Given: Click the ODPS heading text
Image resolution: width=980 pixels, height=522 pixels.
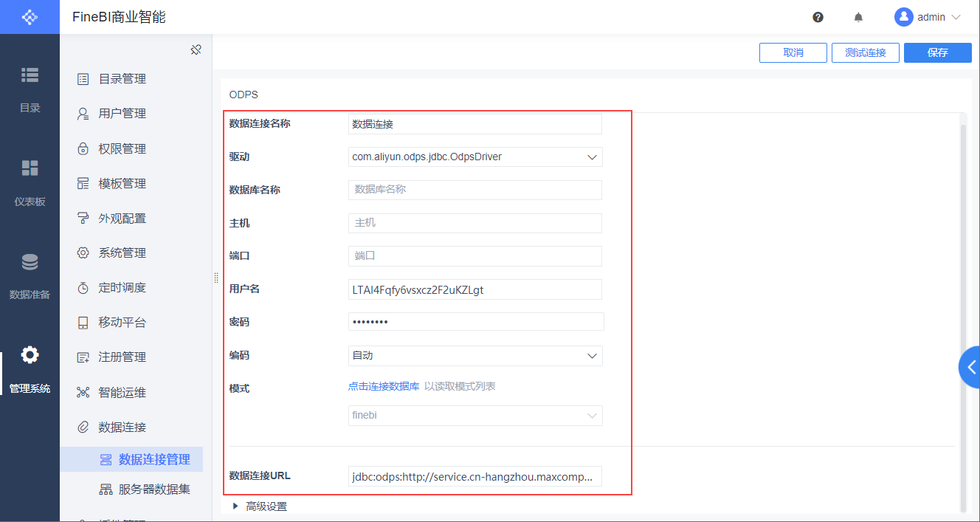Looking at the screenshot, I should point(244,95).
